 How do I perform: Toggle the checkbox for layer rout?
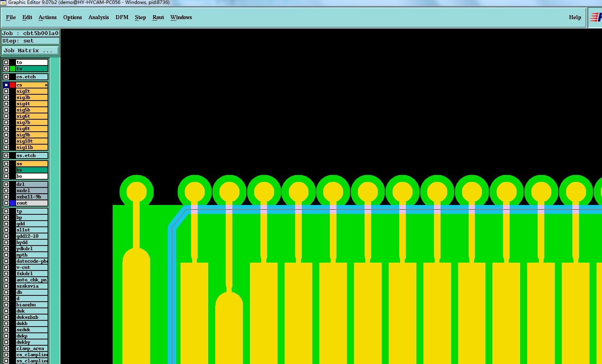(6, 203)
